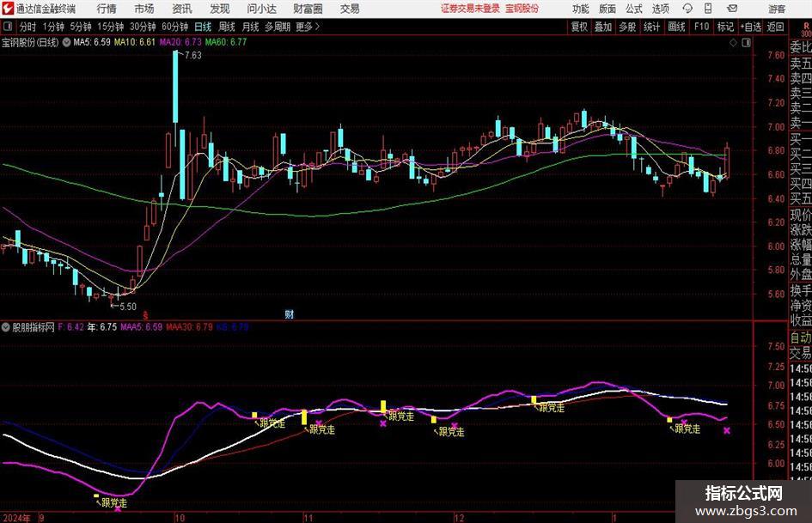Open the 选项 menu
The height and width of the screenshot is (523, 812).
[x=660, y=9]
